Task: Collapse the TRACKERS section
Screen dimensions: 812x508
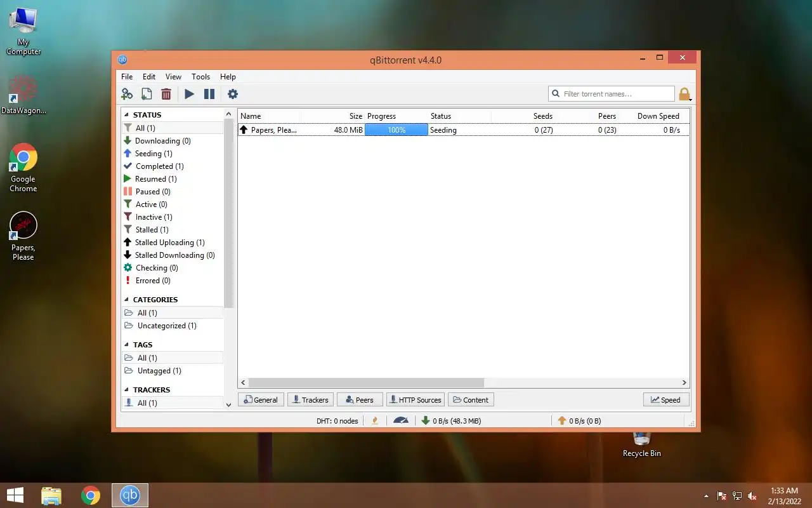Action: tap(126, 390)
